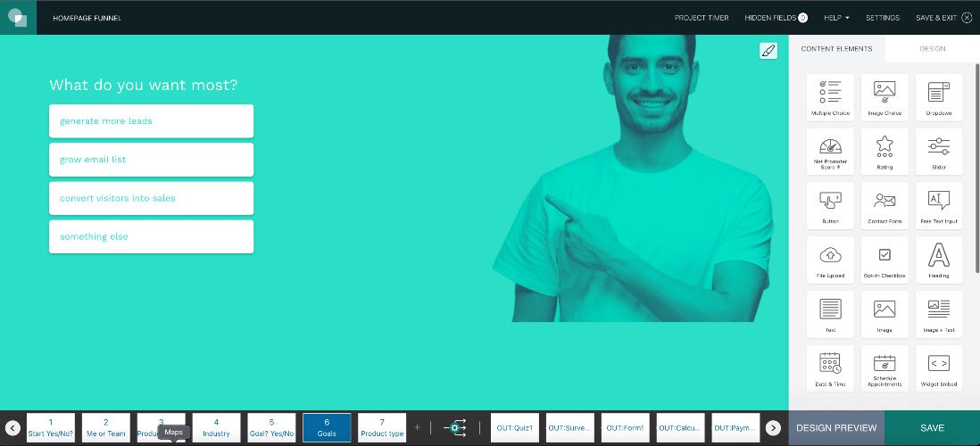Viewport: 980px width, 446px height.
Task: Open outcome page OUT:Paym...
Action: coord(735,428)
